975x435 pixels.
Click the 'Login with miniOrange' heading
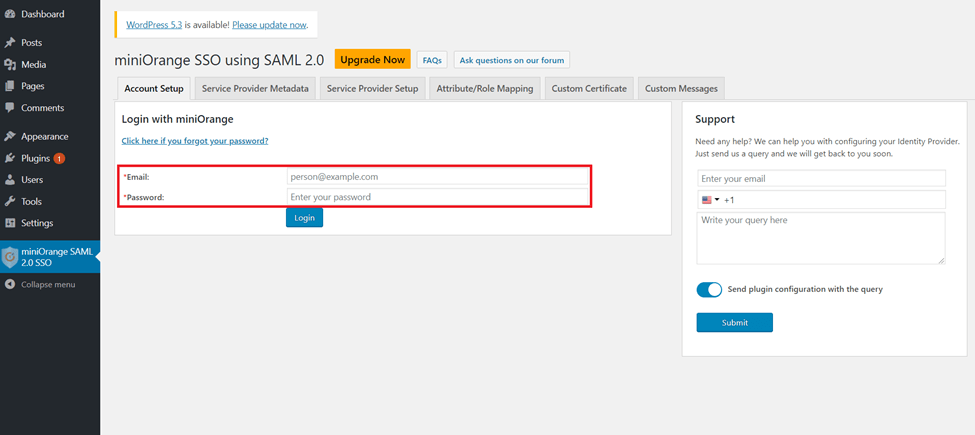pyautogui.click(x=177, y=119)
